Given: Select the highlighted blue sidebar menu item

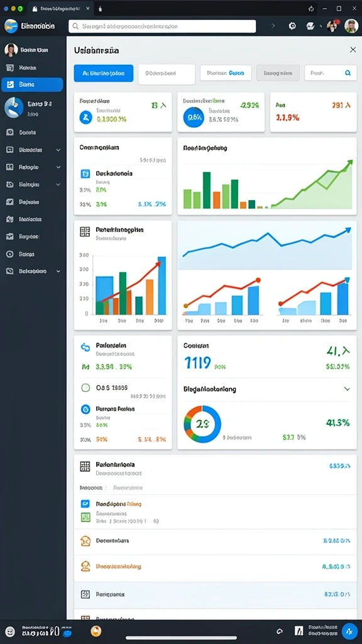Looking at the screenshot, I should pos(32,84).
